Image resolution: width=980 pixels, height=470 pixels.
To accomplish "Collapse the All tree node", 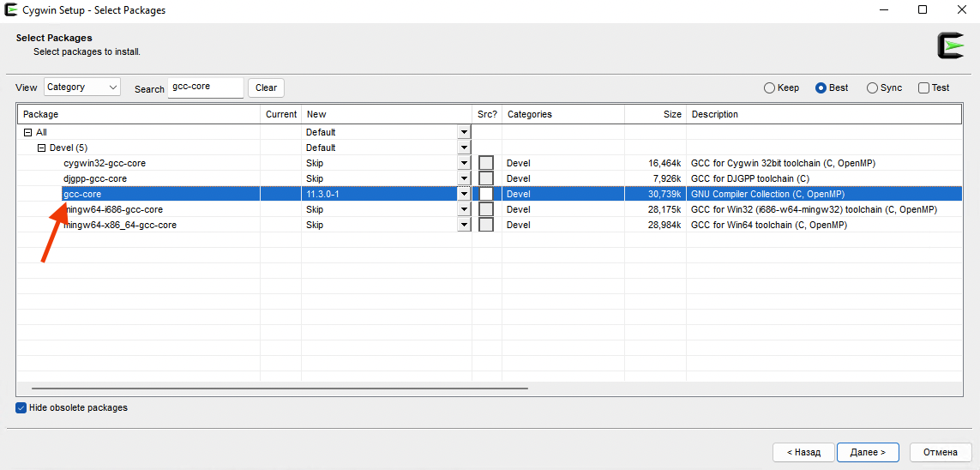I will coord(28,132).
